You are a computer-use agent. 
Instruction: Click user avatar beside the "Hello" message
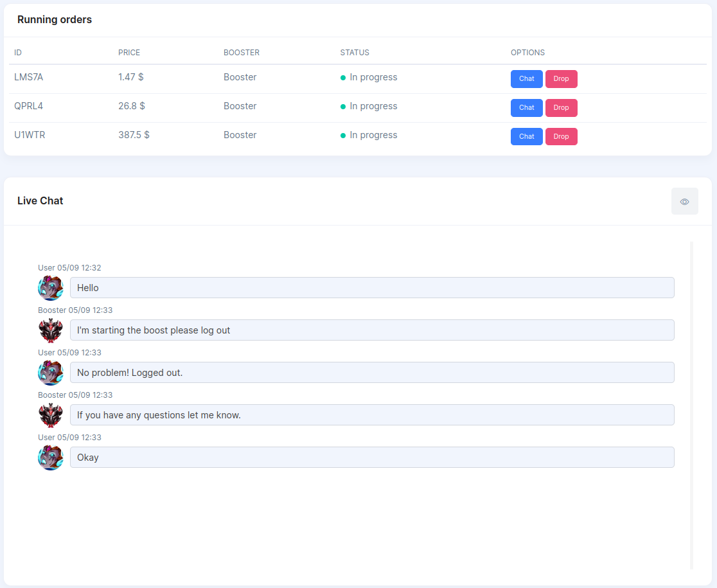click(51, 288)
